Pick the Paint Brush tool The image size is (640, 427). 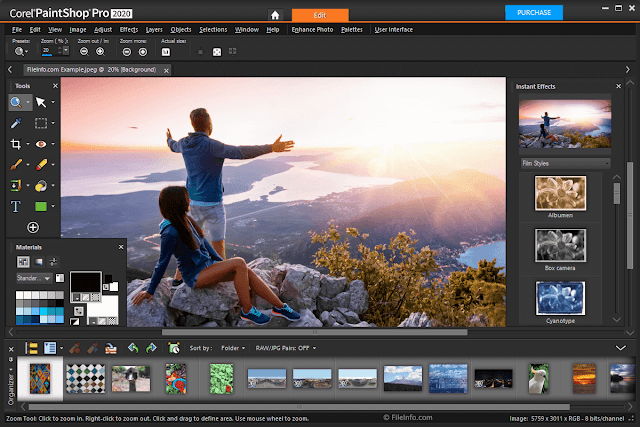point(17,165)
